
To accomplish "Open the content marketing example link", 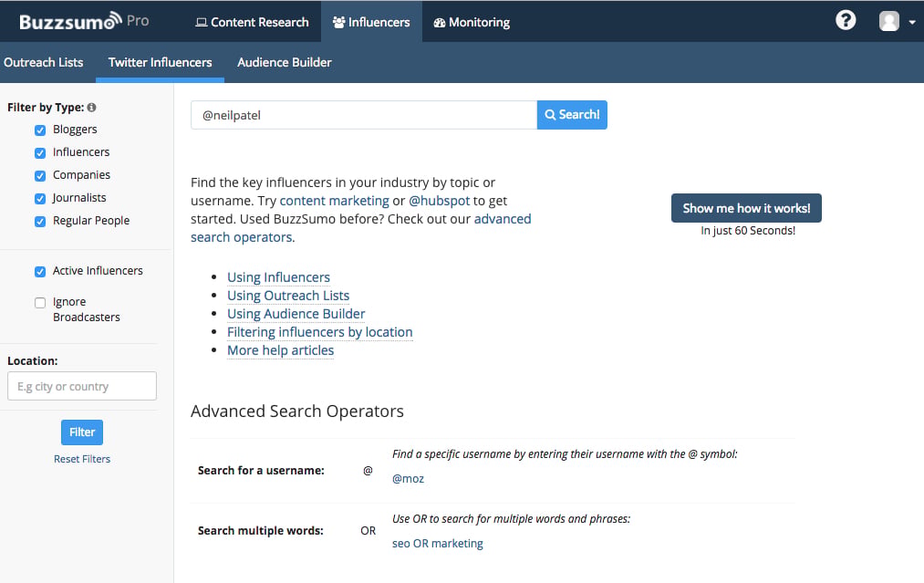I will 334,201.
